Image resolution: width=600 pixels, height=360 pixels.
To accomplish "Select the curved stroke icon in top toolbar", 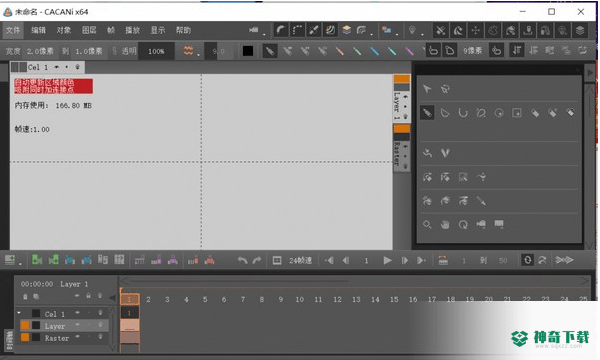I will [x=280, y=30].
